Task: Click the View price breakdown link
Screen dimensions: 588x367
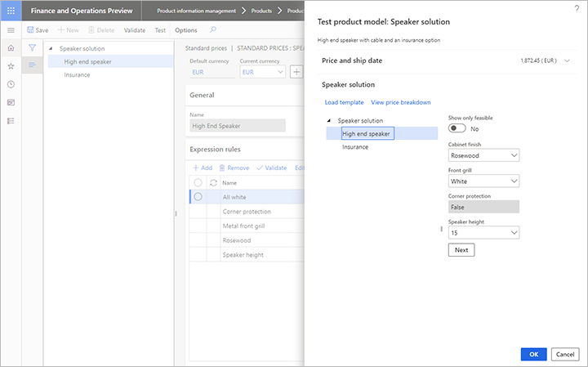Action: pos(400,102)
